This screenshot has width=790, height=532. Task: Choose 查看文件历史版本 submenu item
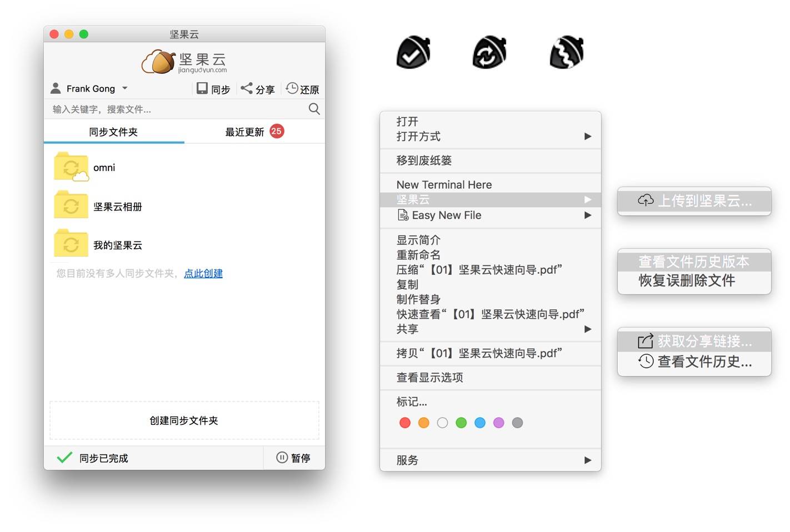point(694,262)
